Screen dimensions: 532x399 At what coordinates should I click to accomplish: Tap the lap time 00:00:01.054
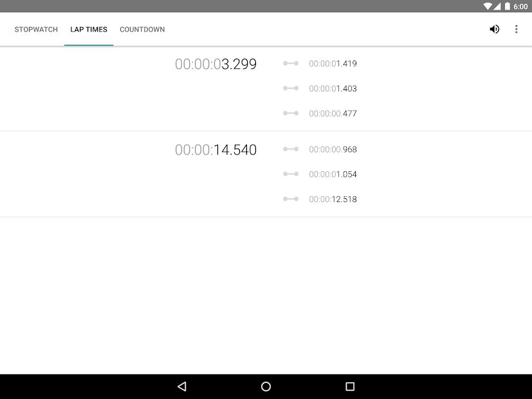pyautogui.click(x=332, y=174)
